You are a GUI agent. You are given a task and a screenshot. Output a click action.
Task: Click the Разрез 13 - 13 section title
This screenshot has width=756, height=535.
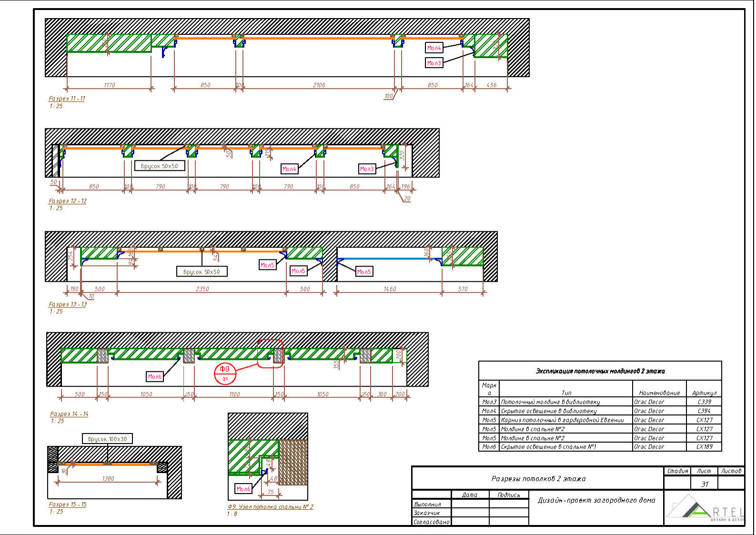(x=68, y=304)
